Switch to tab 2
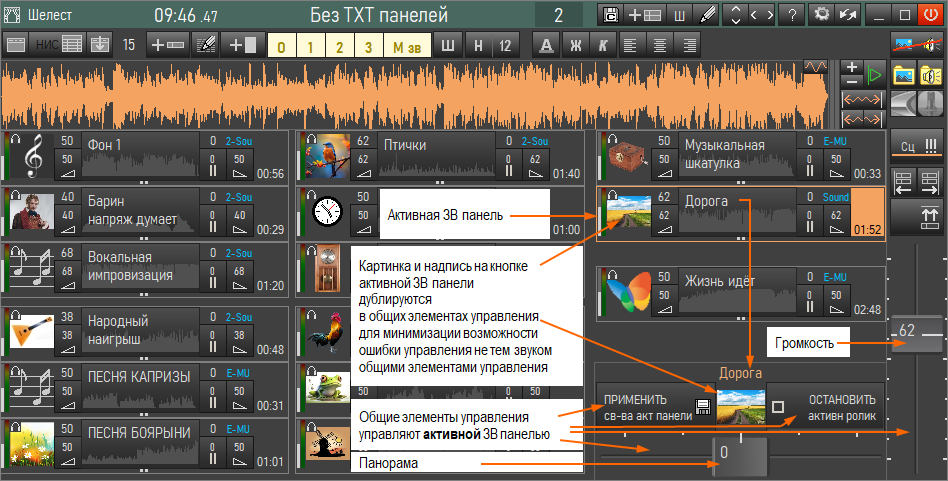The width and height of the screenshot is (948, 481). coord(339,47)
